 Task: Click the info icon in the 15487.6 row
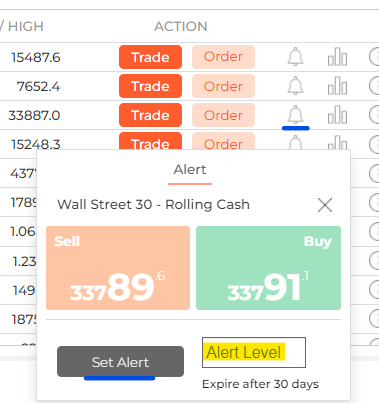(374, 57)
